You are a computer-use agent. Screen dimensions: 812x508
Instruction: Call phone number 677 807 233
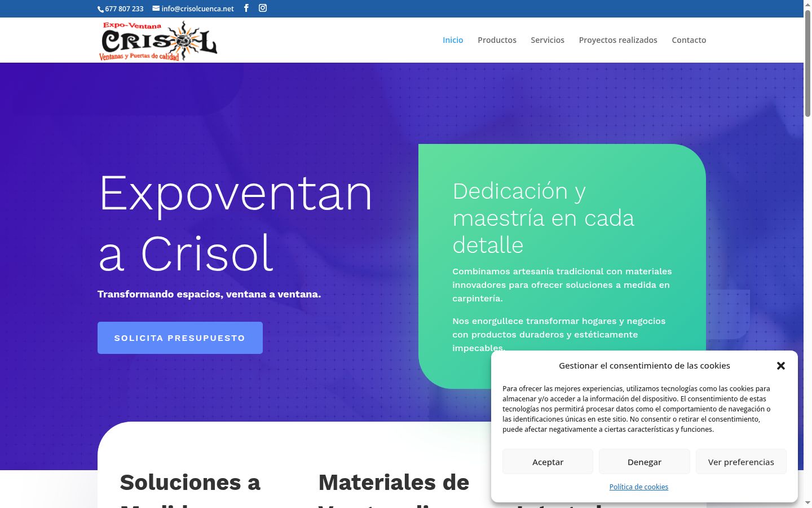pyautogui.click(x=121, y=8)
